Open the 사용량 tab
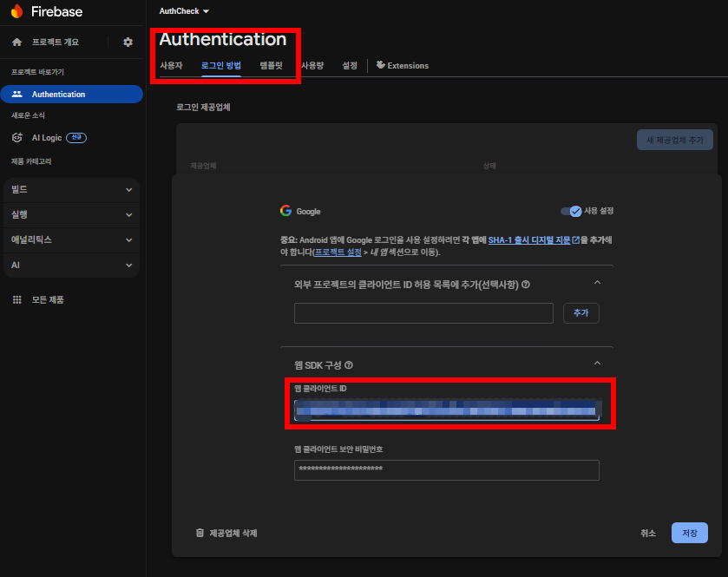 [312, 65]
